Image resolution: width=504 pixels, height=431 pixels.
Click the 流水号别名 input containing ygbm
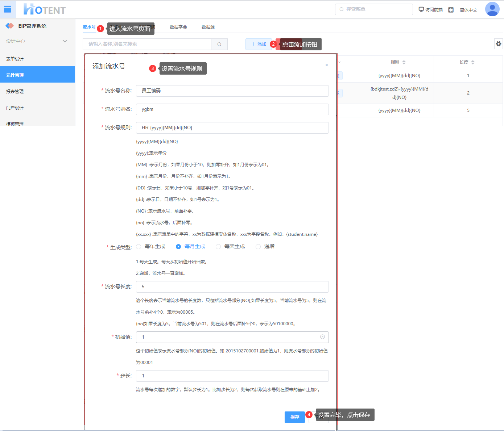pyautogui.click(x=232, y=109)
